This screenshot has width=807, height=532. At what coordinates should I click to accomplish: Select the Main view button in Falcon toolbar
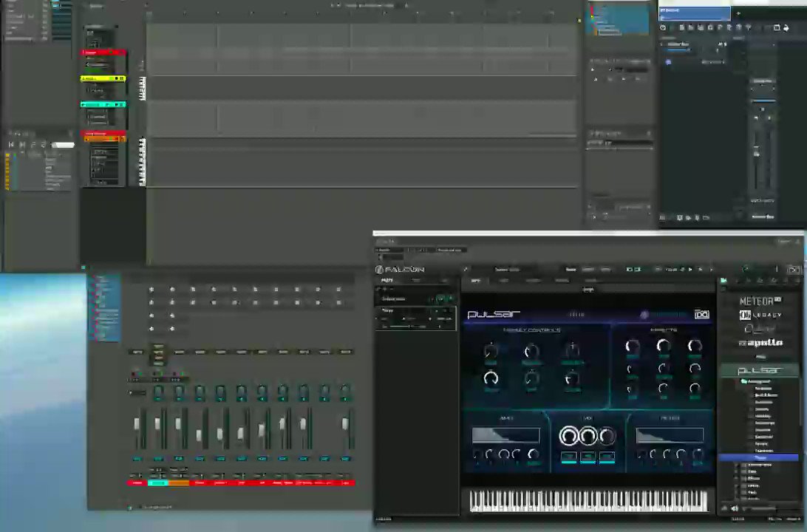571,269
